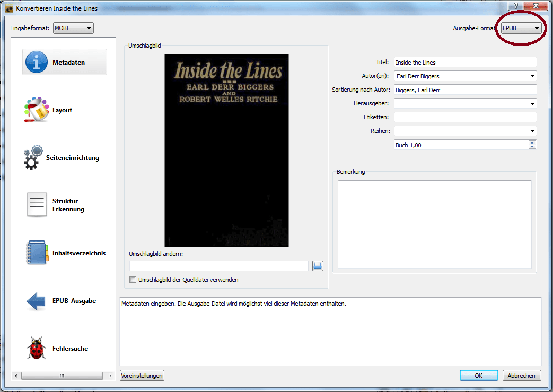Click the sidebar horizontal scrollbar handle
553x392 pixels.
click(x=62, y=376)
